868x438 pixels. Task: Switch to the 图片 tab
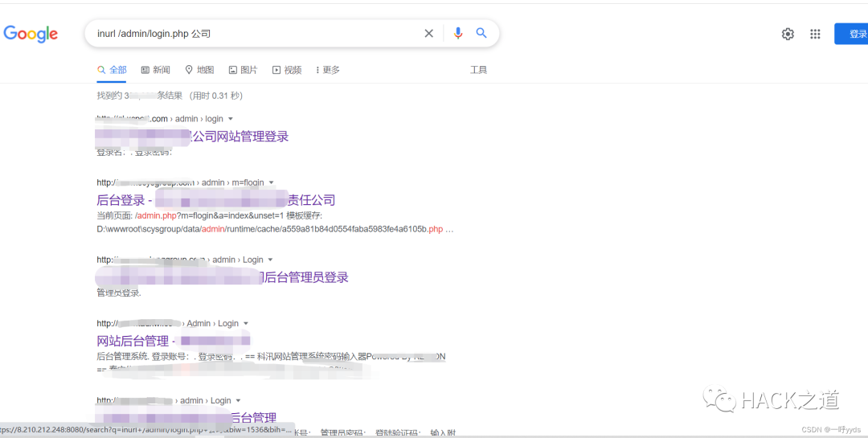click(x=244, y=70)
